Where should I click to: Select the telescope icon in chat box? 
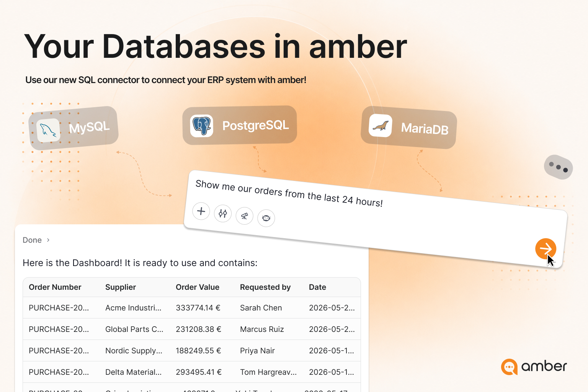point(244,216)
